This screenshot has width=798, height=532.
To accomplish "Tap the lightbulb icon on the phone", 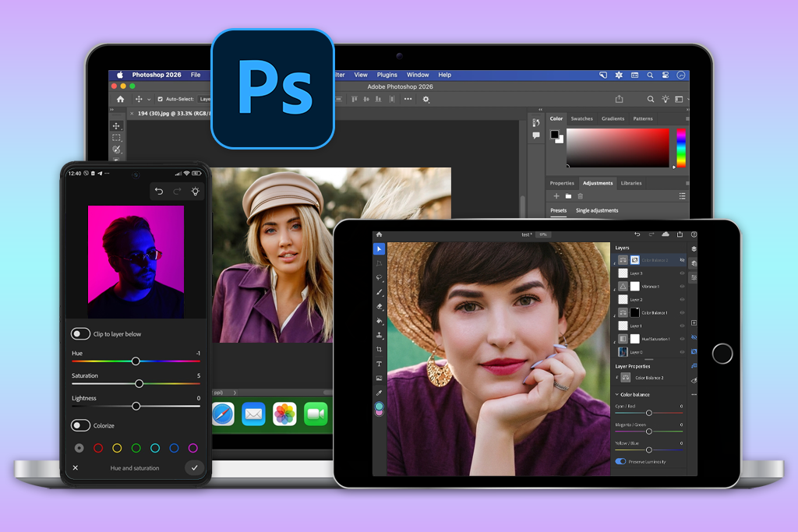I will [x=195, y=192].
